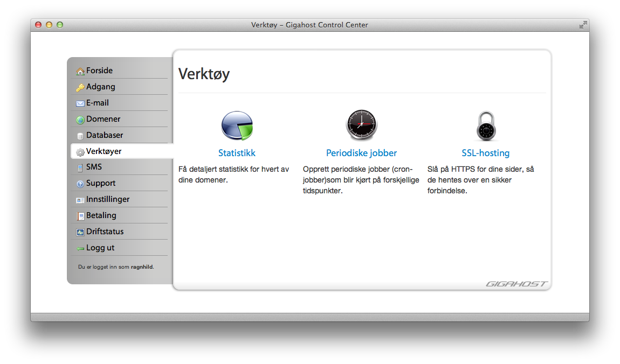Open the Statistikk link
This screenshot has width=620, height=364.
click(x=237, y=153)
